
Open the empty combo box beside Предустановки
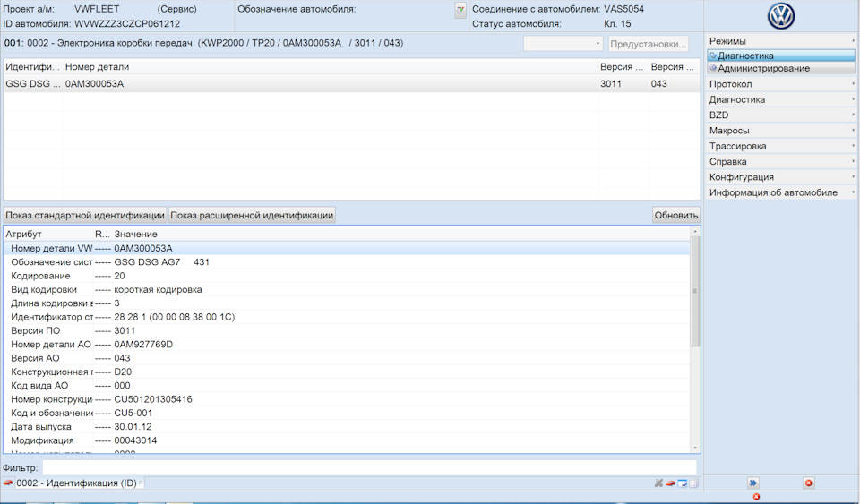click(563, 44)
